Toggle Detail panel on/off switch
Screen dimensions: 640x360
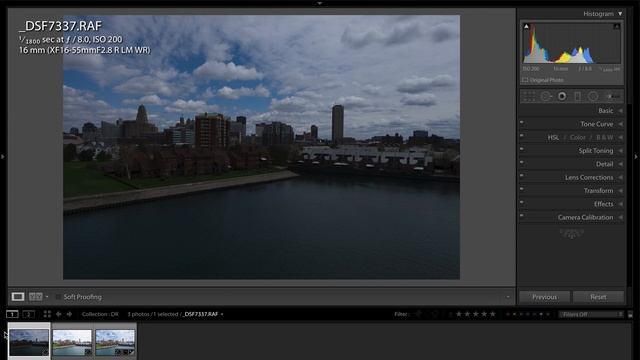[522, 162]
